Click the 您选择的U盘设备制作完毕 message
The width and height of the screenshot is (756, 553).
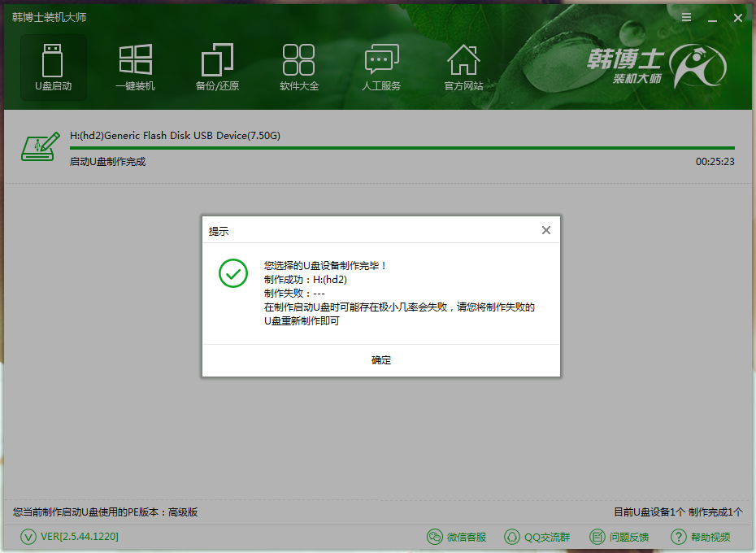(325, 265)
